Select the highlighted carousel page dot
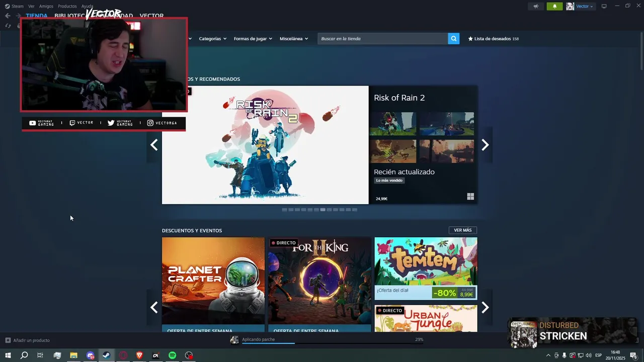 pos(323,210)
